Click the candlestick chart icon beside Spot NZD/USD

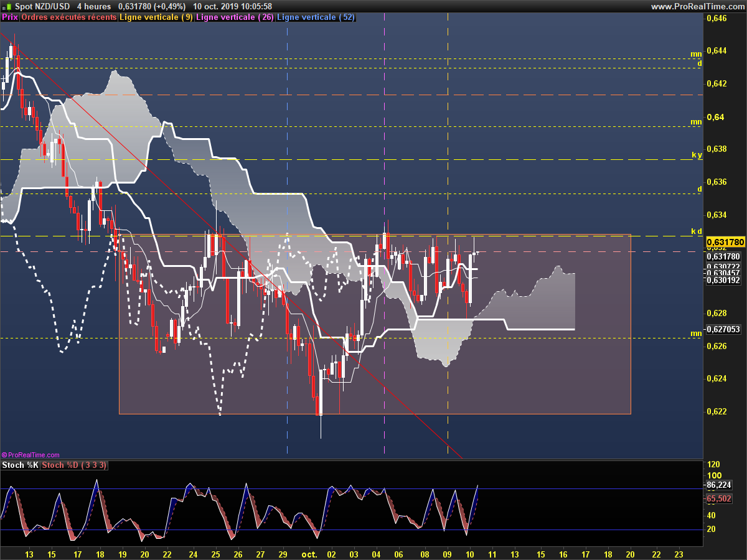click(7, 6)
